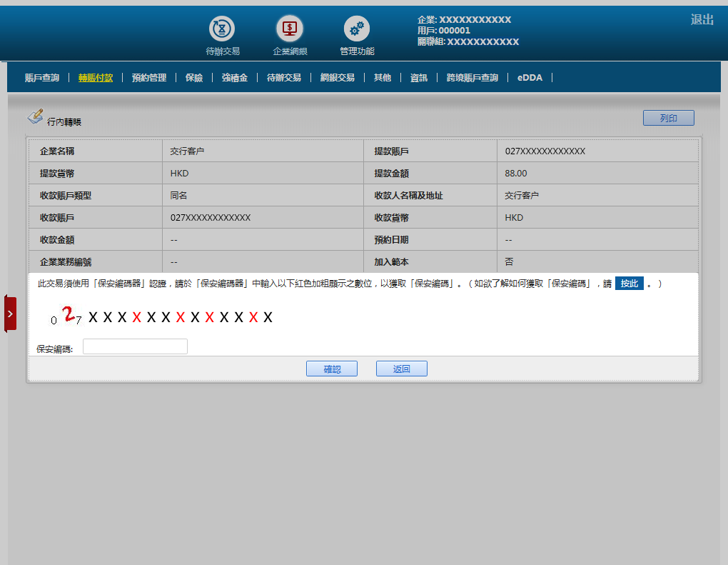Click the 按此 help button
Viewport: 728px width, 565px height.
[629, 284]
